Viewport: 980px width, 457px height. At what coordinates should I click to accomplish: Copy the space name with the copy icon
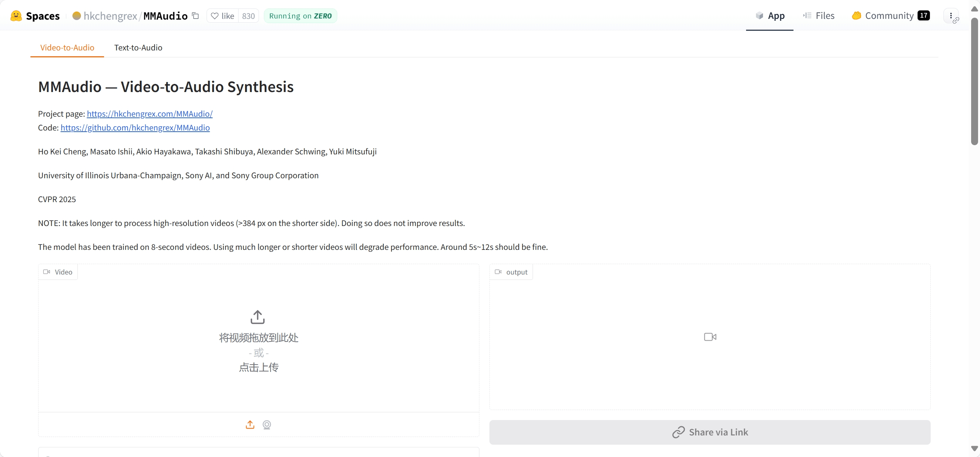pos(195,16)
